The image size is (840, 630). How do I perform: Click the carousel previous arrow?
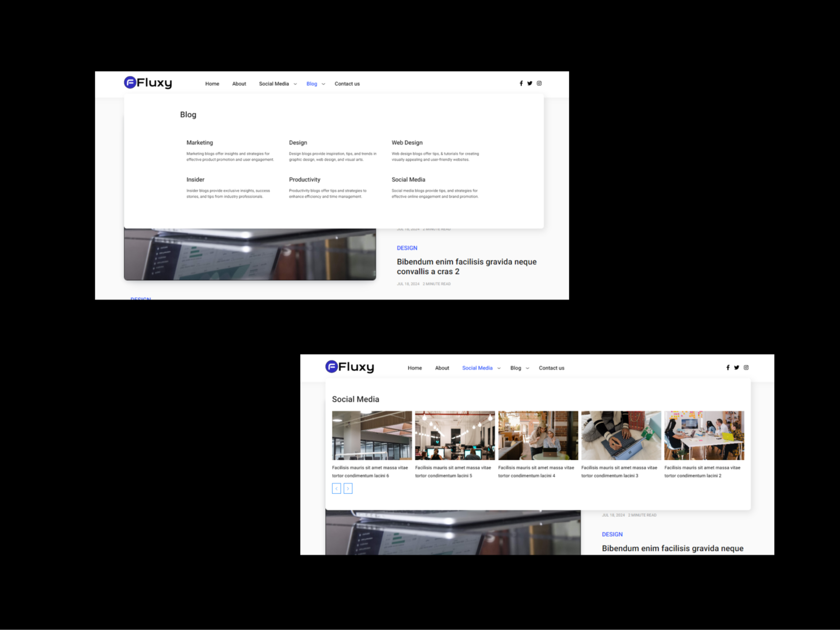[x=336, y=488]
